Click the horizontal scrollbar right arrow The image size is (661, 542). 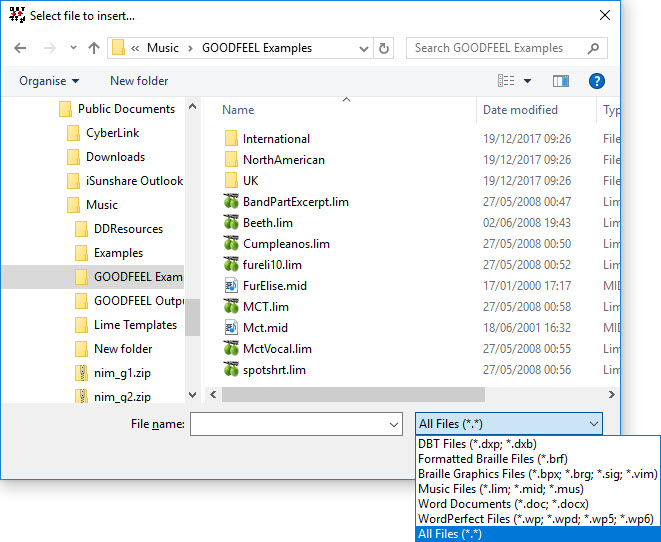611,394
